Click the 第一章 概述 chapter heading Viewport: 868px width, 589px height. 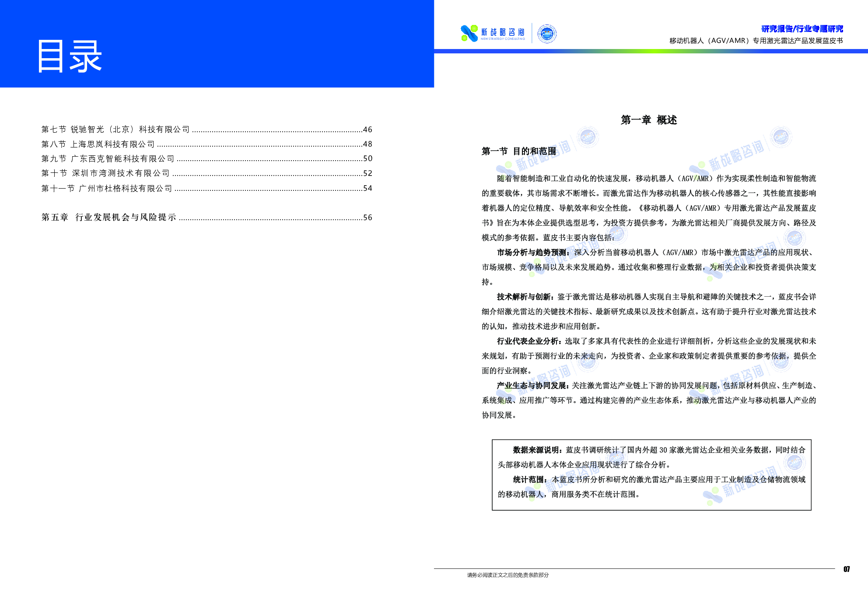click(648, 120)
